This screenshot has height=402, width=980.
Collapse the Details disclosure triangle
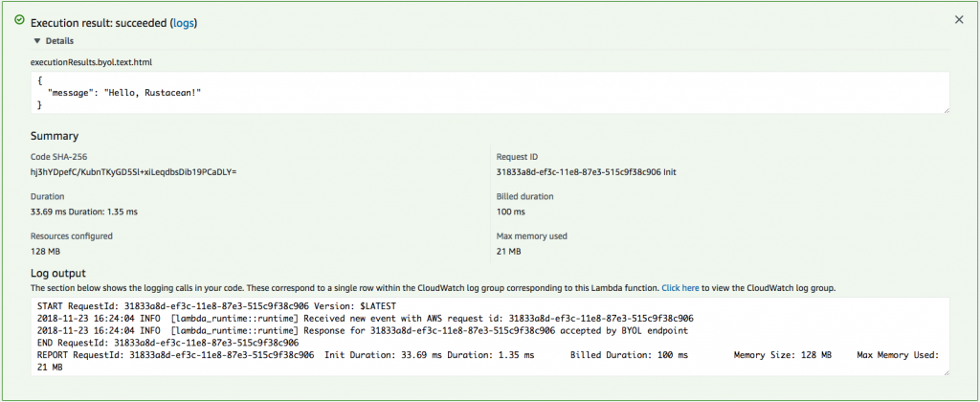click(37, 41)
